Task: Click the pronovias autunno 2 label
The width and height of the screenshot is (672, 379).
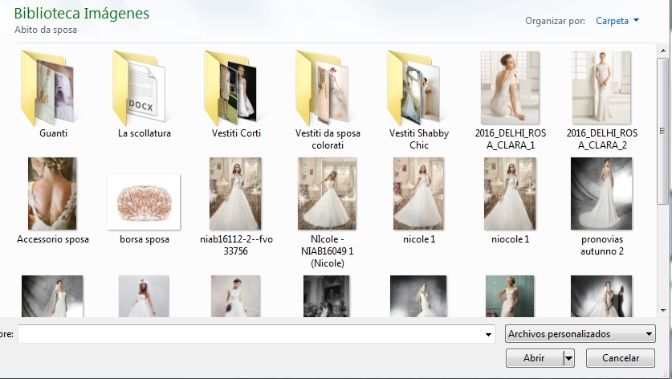Action: click(602, 245)
